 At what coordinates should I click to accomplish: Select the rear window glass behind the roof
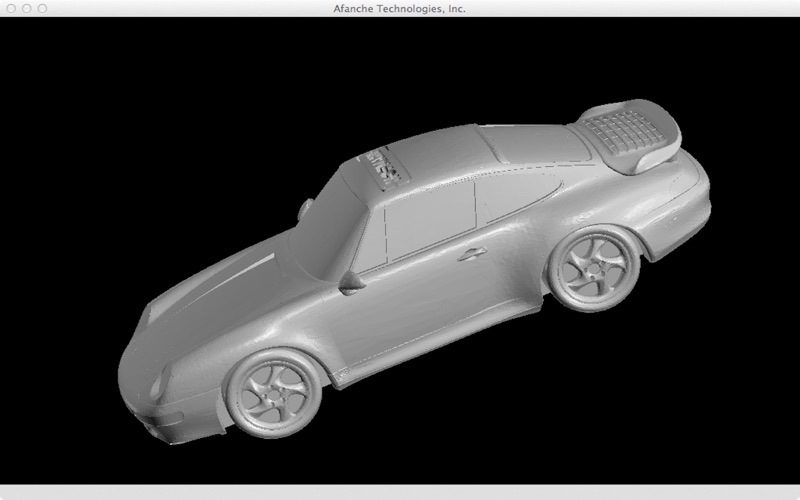[536, 143]
